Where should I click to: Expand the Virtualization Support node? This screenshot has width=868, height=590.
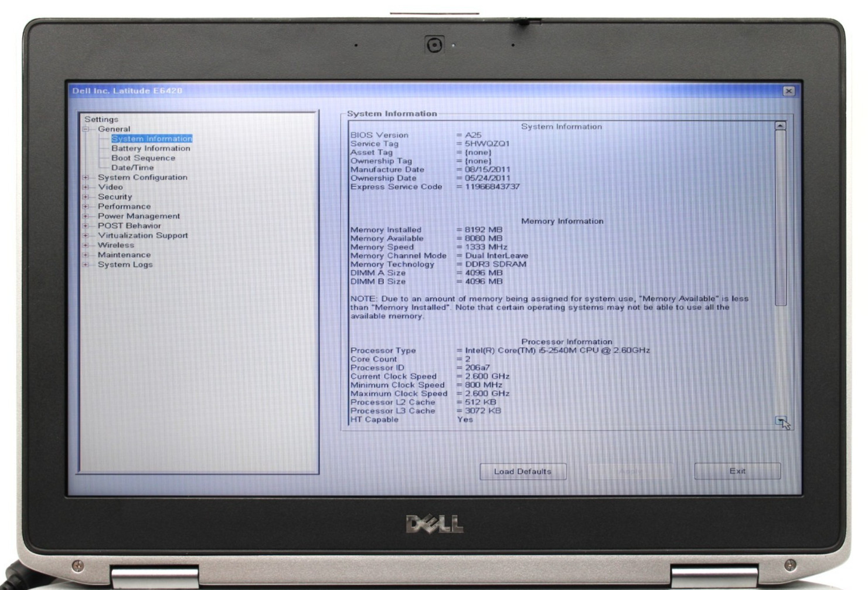(86, 236)
